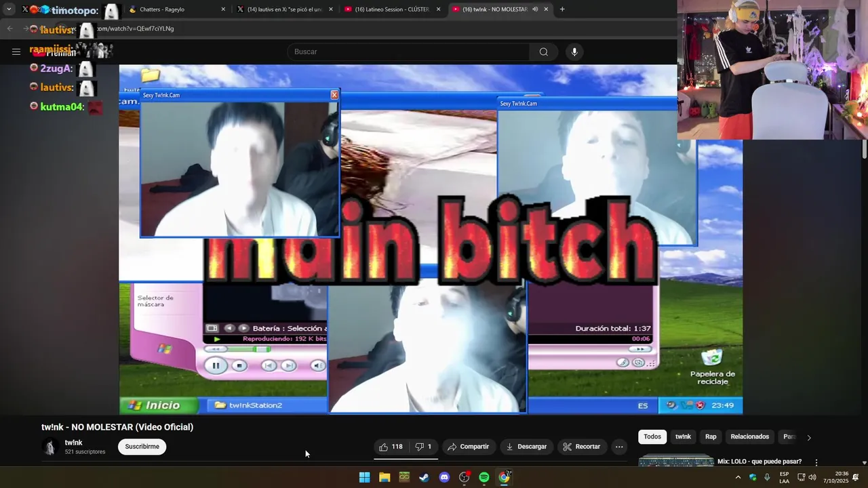Open the tw!nk channel avatar
The width and height of the screenshot is (868, 488).
point(50,447)
